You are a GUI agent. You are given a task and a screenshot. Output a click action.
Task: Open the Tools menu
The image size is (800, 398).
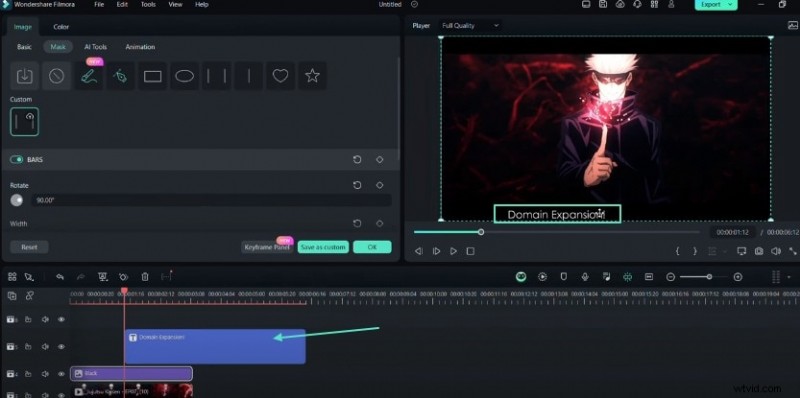(x=148, y=5)
